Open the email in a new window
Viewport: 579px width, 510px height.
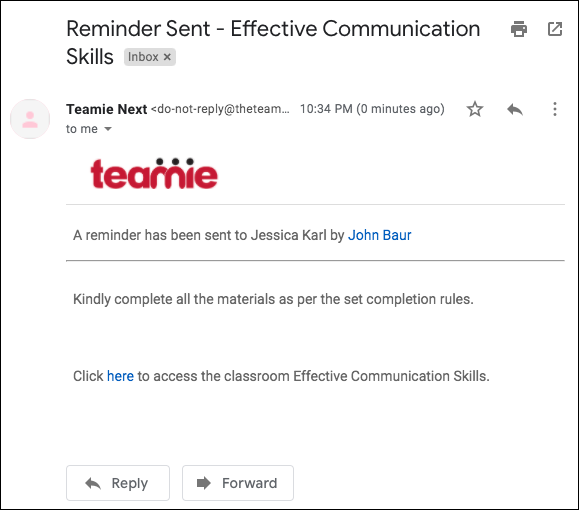[x=555, y=29]
